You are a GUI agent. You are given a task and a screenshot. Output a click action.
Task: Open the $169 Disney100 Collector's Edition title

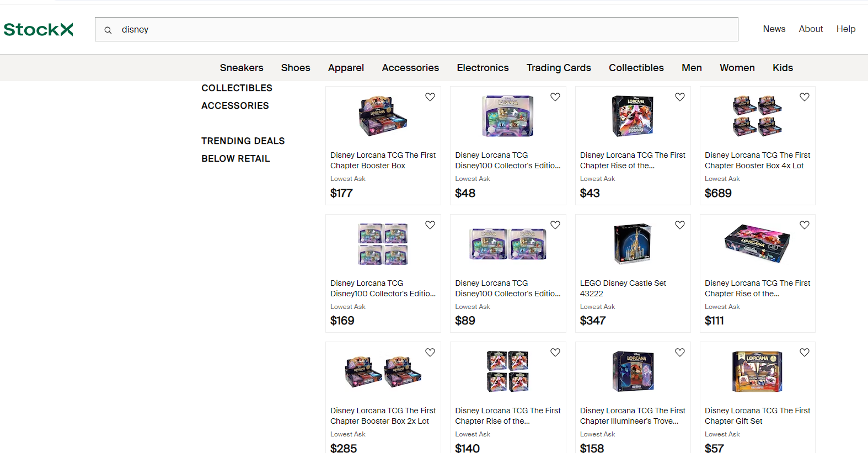[x=383, y=289]
